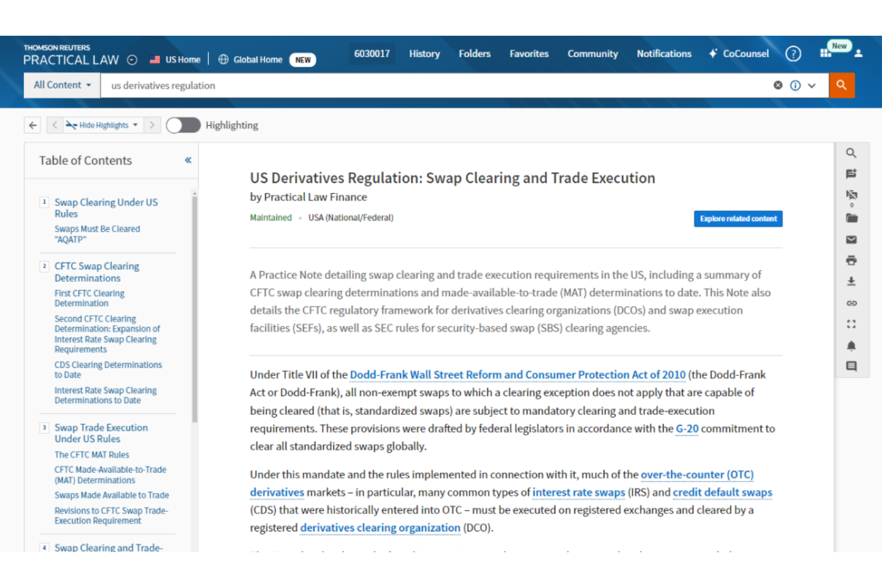
Task: Search within the document using the sidebar magnifier
Action: [851, 153]
